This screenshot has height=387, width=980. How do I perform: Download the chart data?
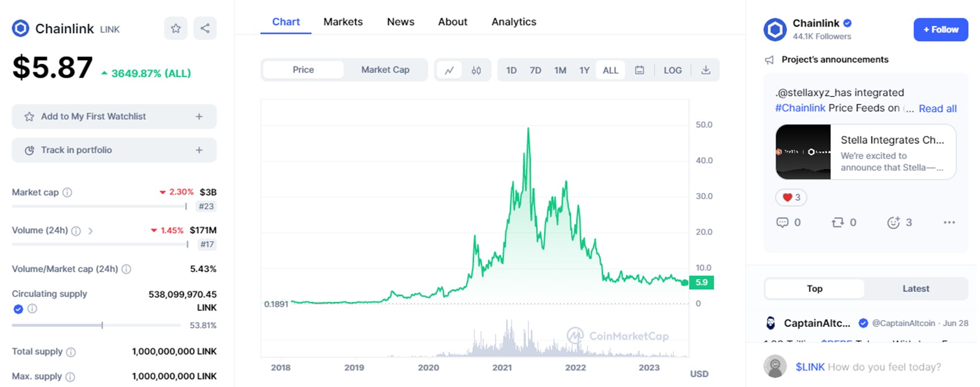click(x=706, y=70)
